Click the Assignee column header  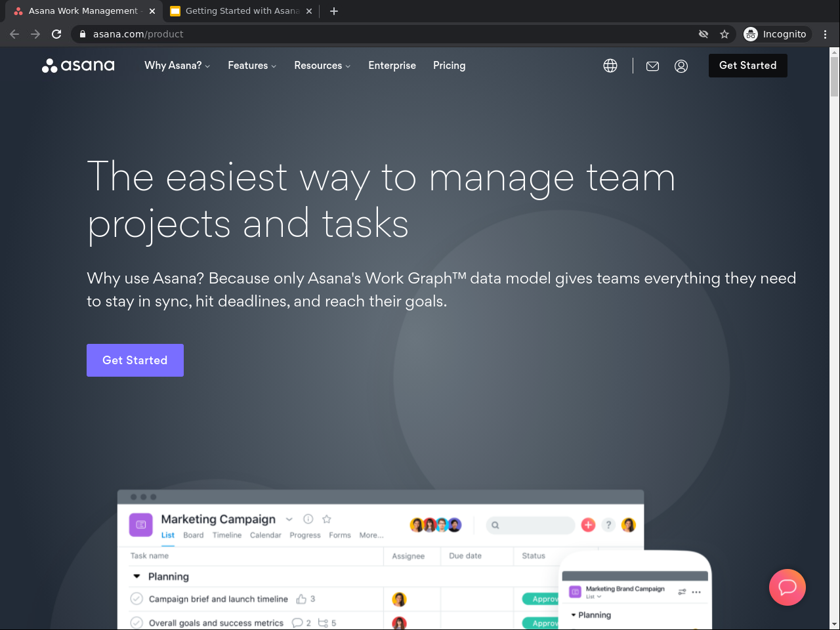(408, 556)
